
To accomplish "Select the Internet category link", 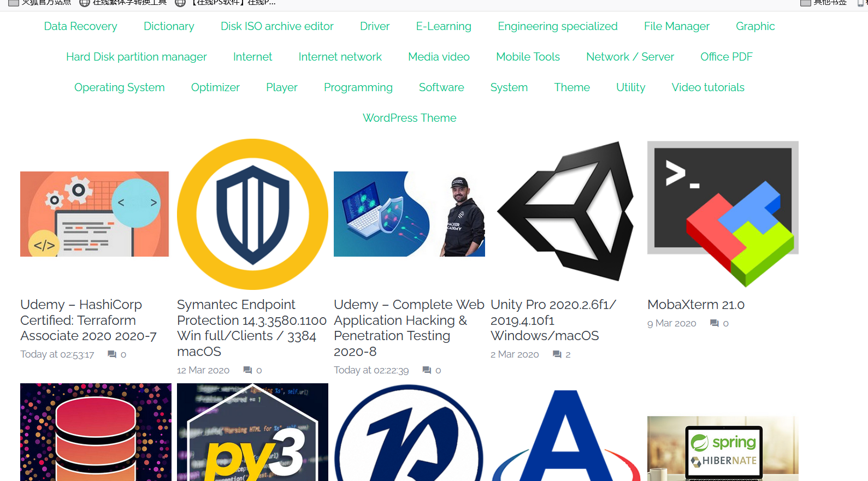I will [x=252, y=57].
